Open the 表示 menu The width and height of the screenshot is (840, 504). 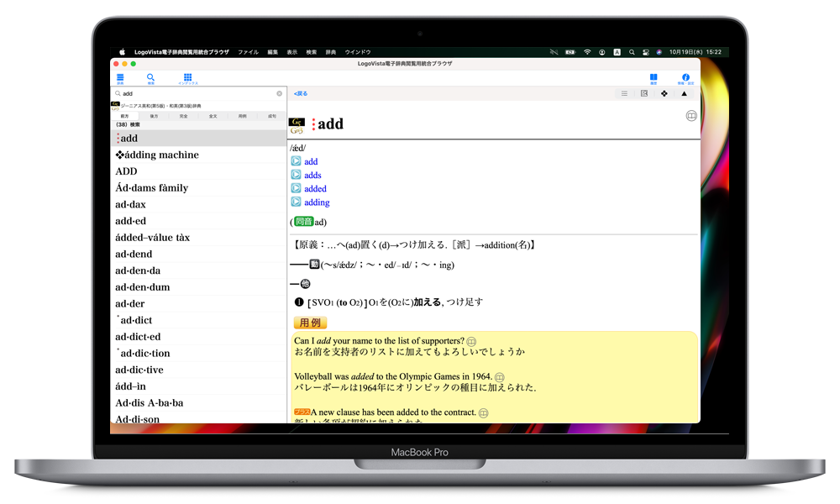click(x=292, y=52)
